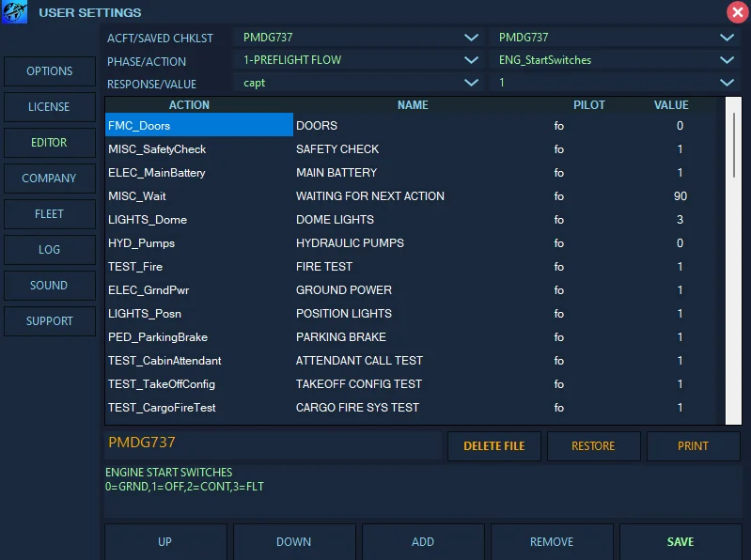The image size is (751, 560).
Task: Move the selected item UP
Action: click(x=165, y=542)
